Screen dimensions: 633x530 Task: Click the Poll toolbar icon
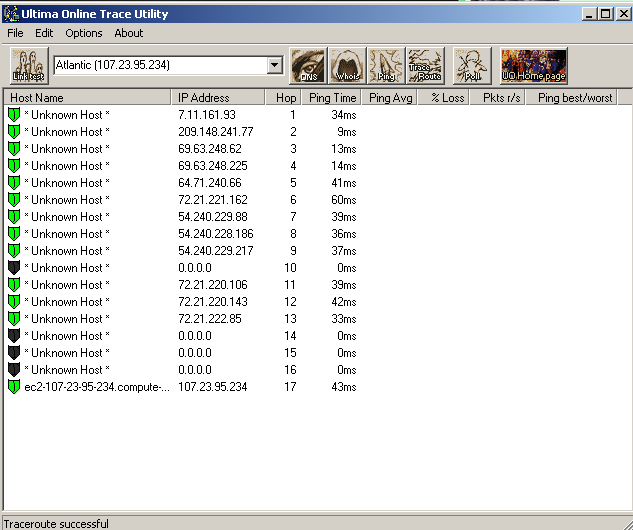coord(472,66)
